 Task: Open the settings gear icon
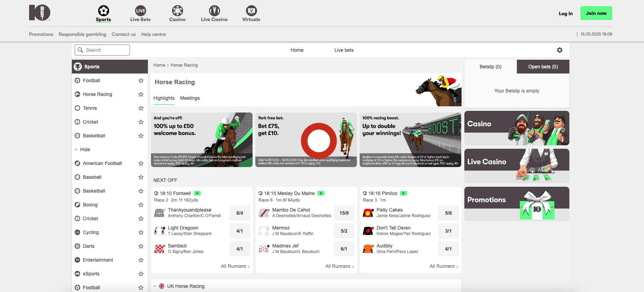(x=560, y=50)
